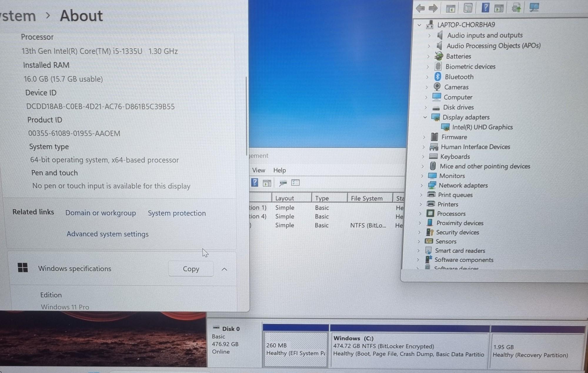The width and height of the screenshot is (588, 373).
Task: Select the 260 MB EFI System partition
Action: [295, 349]
